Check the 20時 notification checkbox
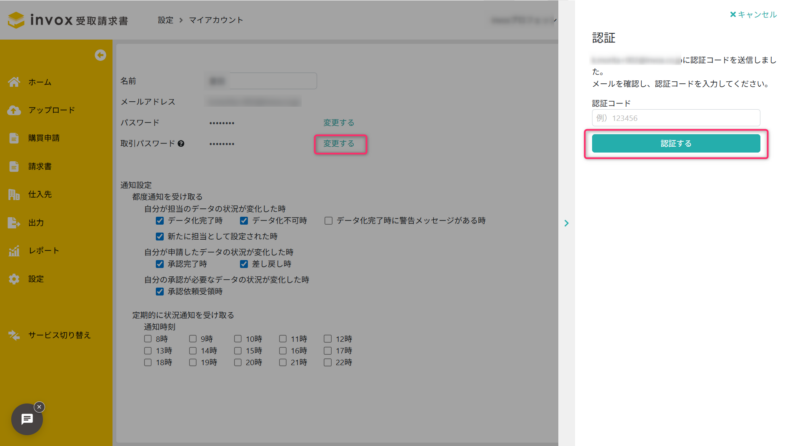This screenshot has height=446, width=800. point(238,362)
